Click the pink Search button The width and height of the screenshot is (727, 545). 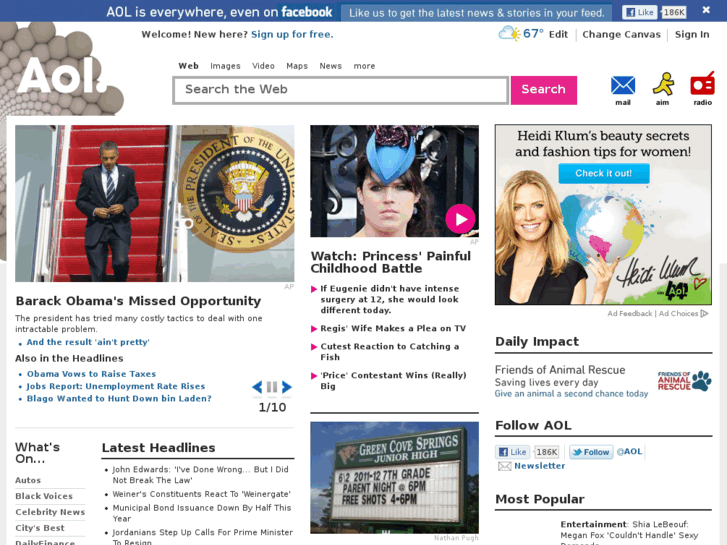click(544, 90)
